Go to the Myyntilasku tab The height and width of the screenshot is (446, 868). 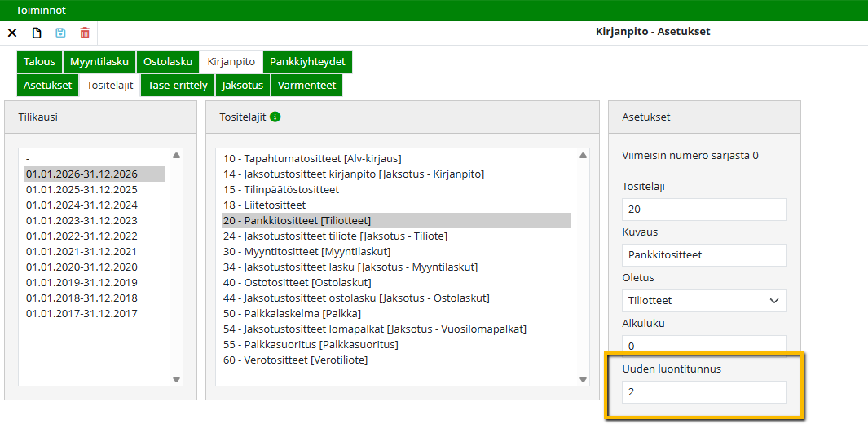[99, 62]
